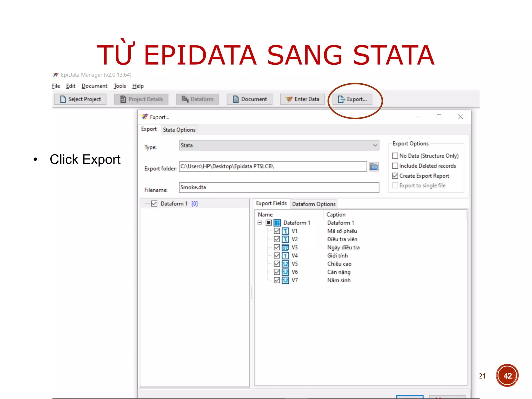Screen dimensions: 532x399
Task: Click the Export... toolbar button
Action: [352, 99]
